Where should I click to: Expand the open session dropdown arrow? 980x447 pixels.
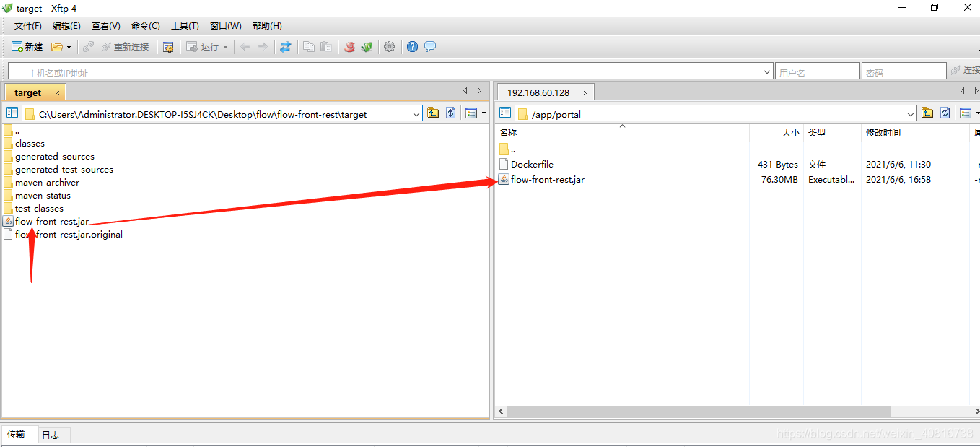tap(69, 47)
